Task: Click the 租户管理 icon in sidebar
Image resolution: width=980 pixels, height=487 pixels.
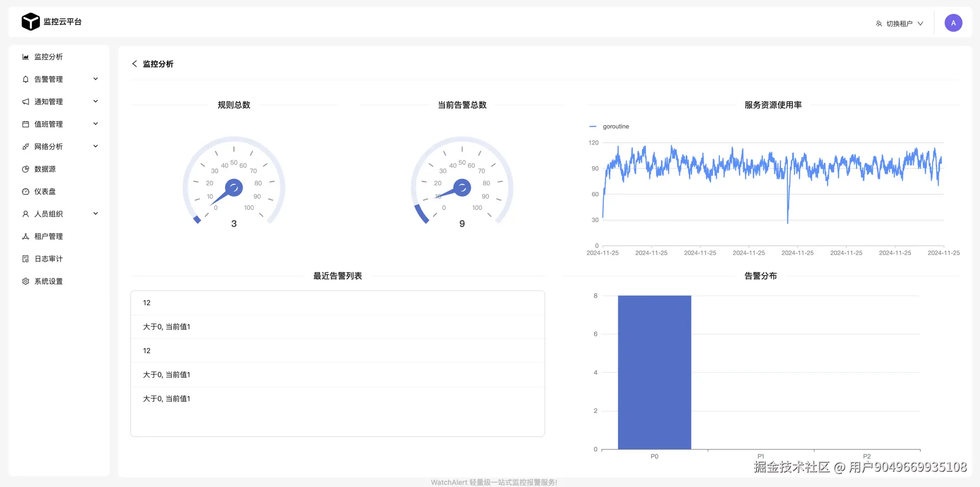Action: (26, 236)
